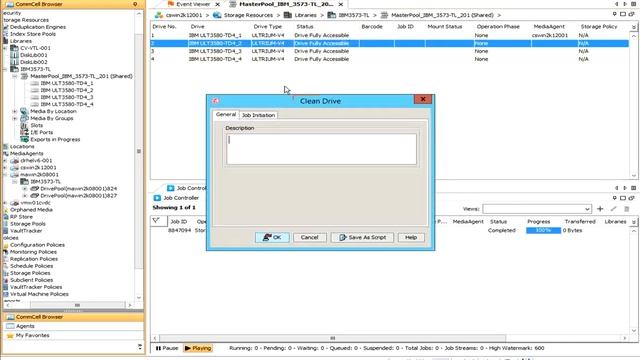
Task: Click IBM3573-TL library icon under Libraries
Action: click(x=14, y=69)
